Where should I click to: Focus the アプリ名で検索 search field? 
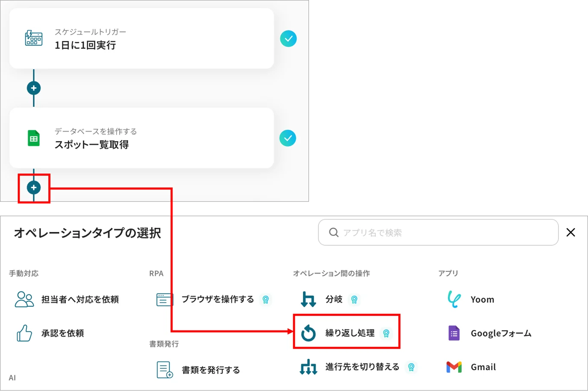438,232
